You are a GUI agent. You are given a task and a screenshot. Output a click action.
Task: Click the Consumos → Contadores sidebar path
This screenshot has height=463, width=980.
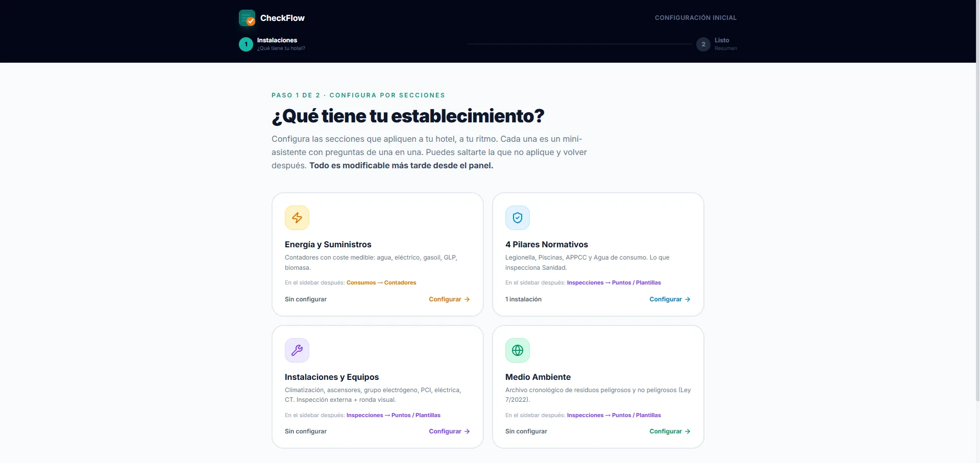coord(381,282)
